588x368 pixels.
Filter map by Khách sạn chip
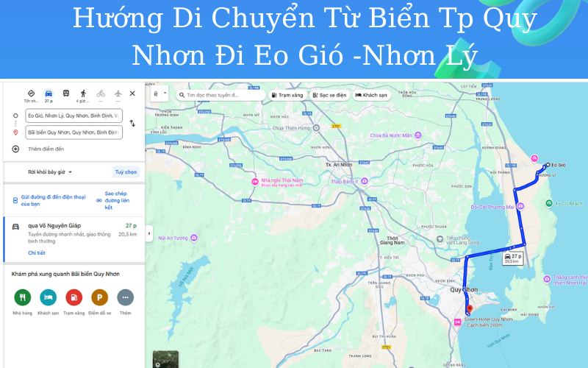pos(371,95)
